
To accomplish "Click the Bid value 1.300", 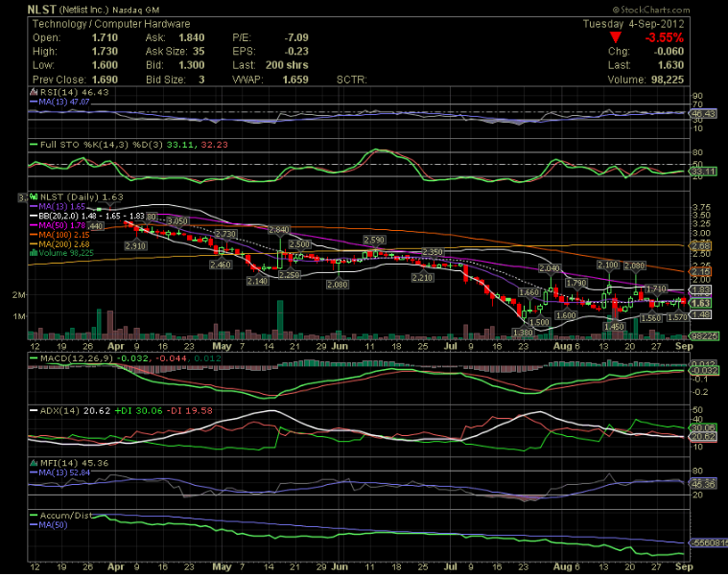I will (x=192, y=65).
